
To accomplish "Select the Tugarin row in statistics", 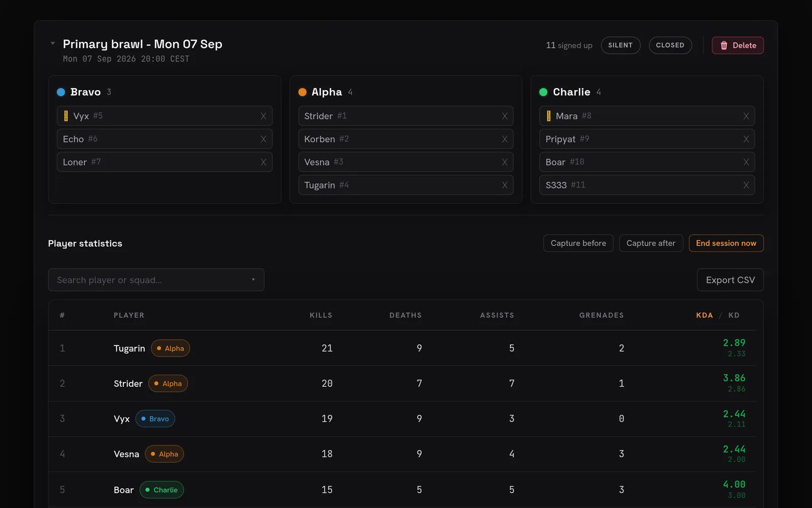I will [x=402, y=348].
